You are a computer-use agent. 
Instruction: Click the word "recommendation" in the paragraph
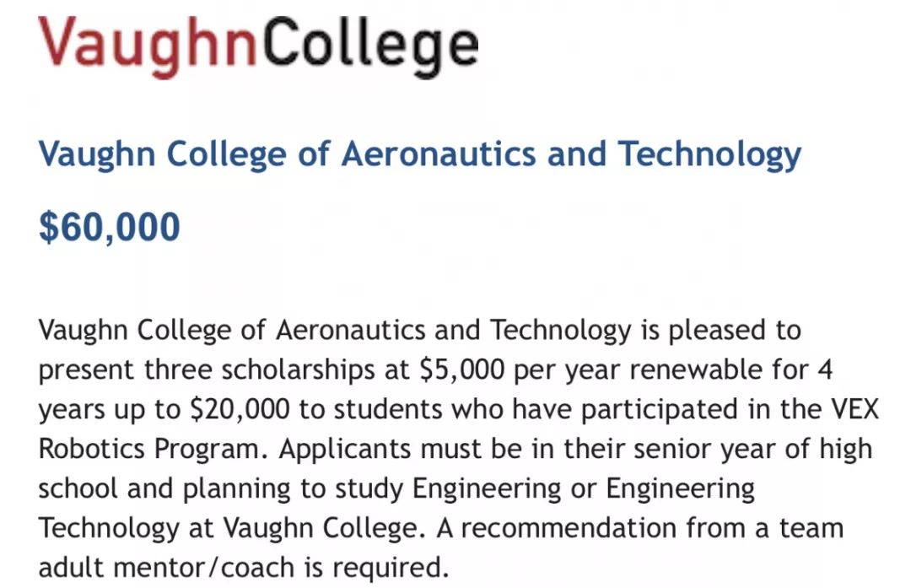pyautogui.click(x=569, y=528)
